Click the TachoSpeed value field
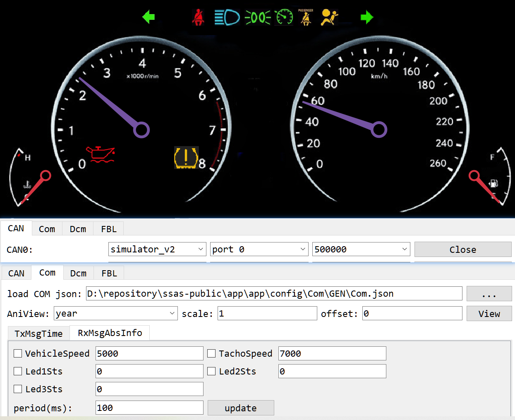515x420 pixels. coord(332,353)
